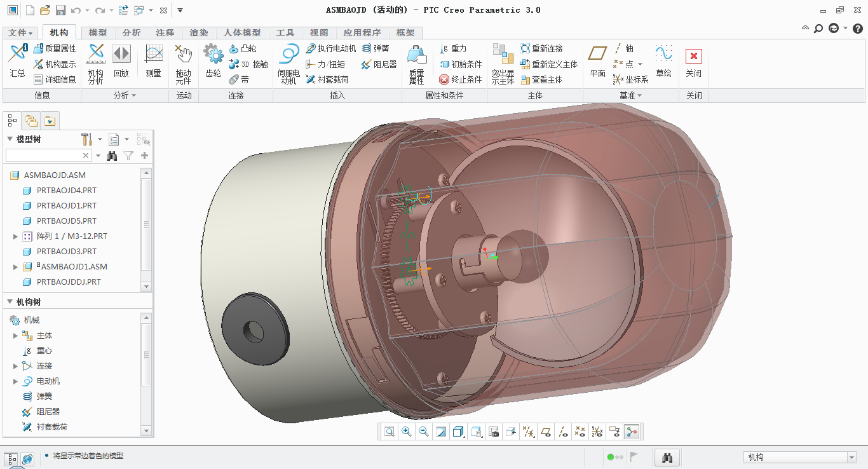This screenshot has height=469, width=868.
Task: Add 重力 gravity definition
Action: click(x=454, y=48)
